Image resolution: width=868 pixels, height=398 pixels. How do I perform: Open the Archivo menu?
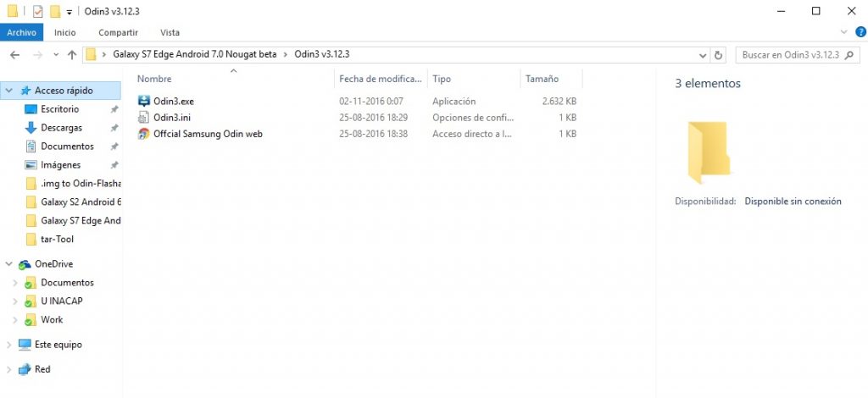[21, 33]
